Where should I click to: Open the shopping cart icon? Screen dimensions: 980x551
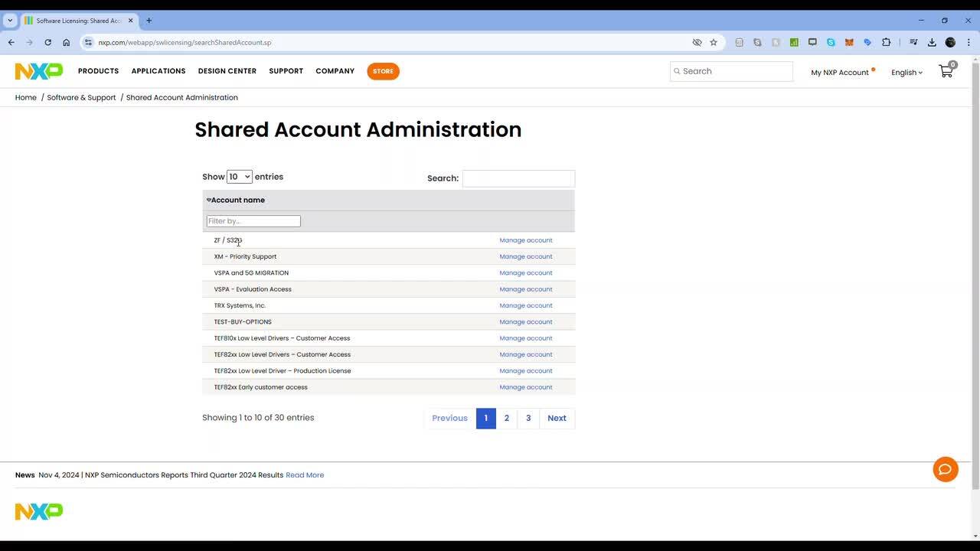pos(946,71)
